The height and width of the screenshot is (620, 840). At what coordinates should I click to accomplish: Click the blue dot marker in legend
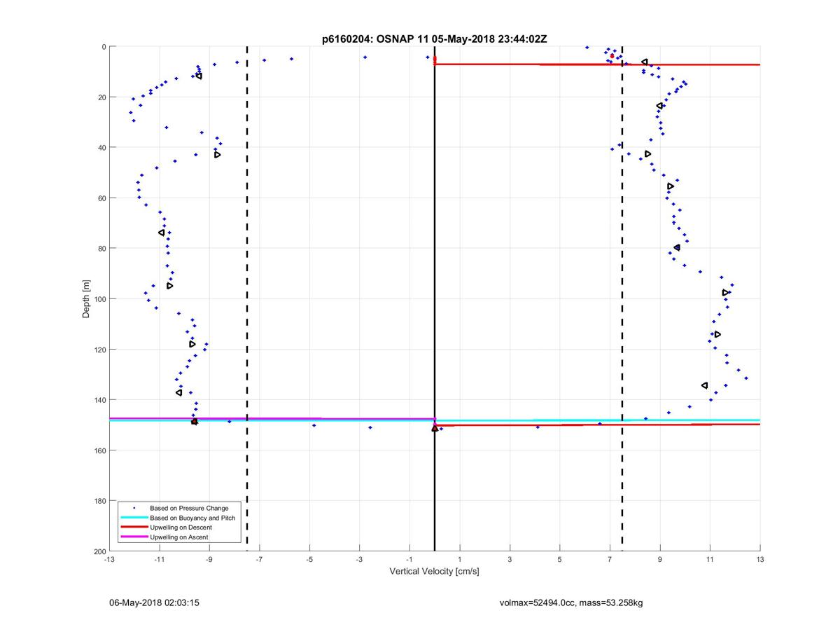[x=134, y=507]
